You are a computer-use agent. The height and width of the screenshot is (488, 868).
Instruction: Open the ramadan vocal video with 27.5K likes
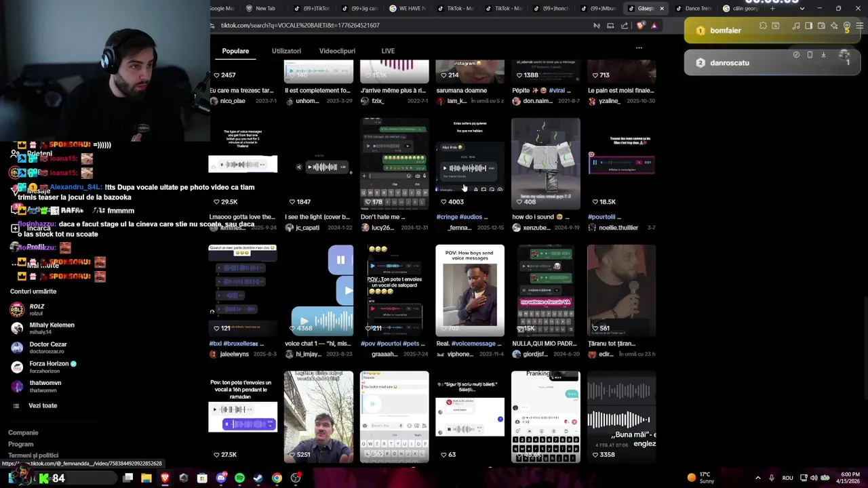tap(243, 417)
